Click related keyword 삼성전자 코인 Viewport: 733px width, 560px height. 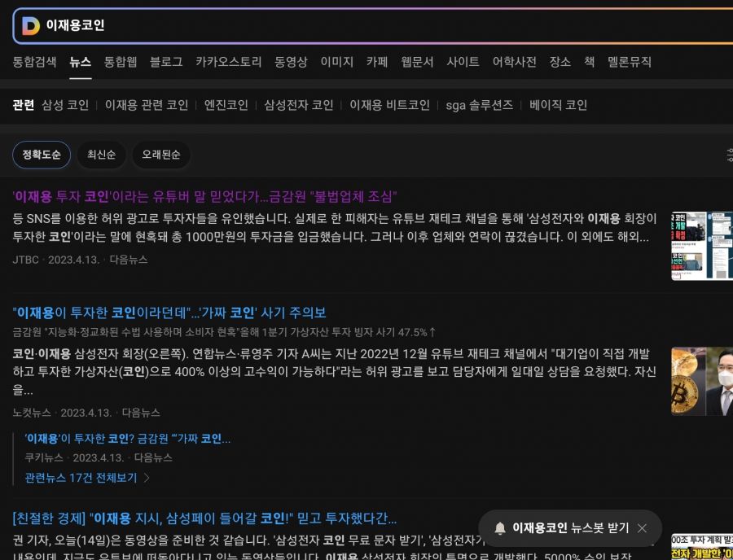299,105
